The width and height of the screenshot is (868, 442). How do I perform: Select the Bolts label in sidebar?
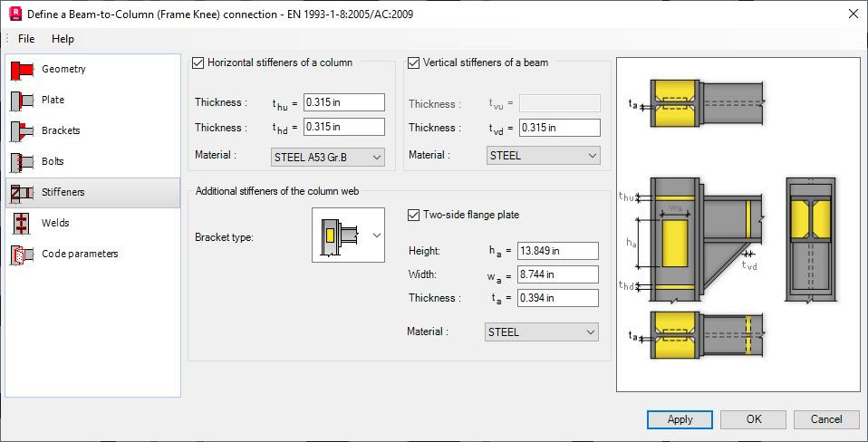53,161
